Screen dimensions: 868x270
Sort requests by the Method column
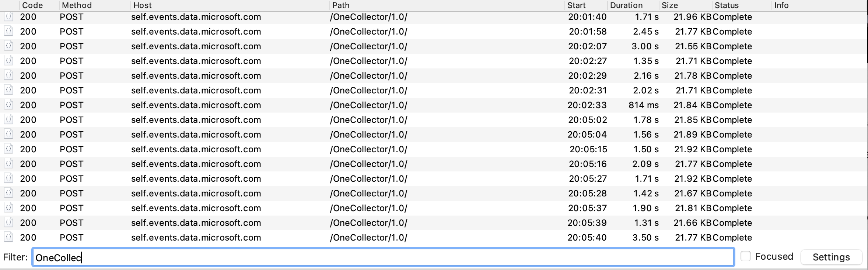click(x=76, y=5)
